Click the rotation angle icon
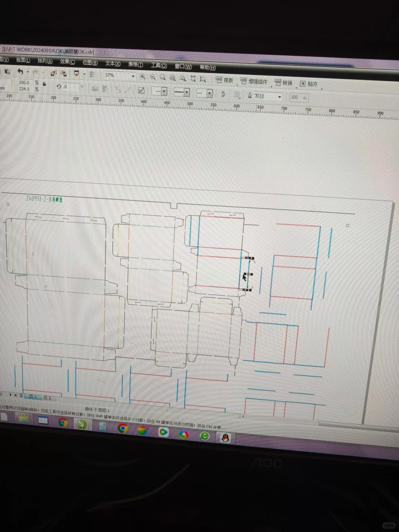Viewport: 399px width, 532px height. (59, 86)
